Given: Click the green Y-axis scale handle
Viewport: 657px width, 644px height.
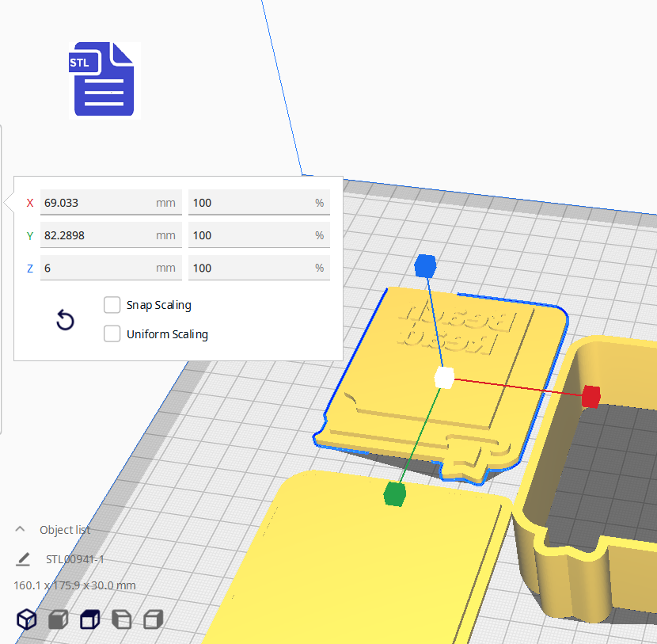Looking at the screenshot, I should [394, 495].
